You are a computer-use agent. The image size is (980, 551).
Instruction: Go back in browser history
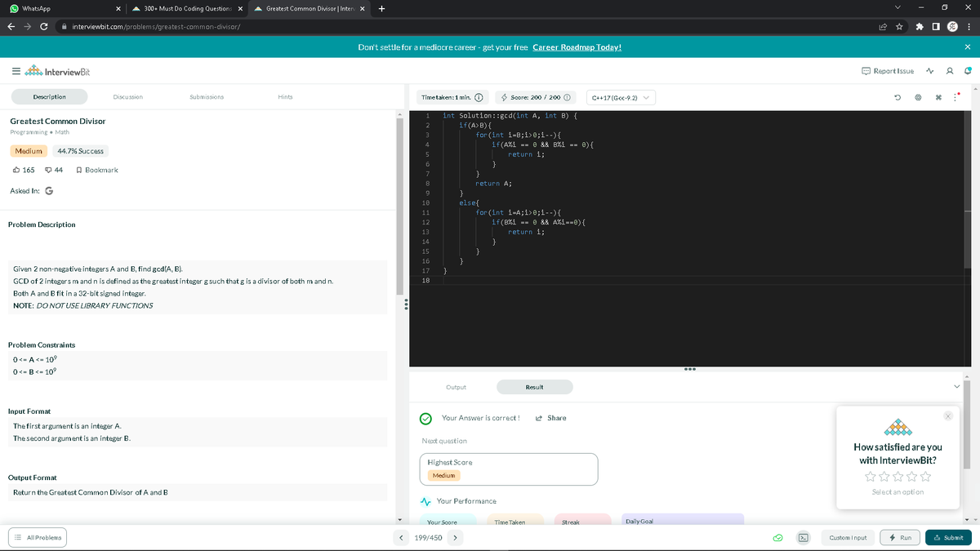pos(10,27)
